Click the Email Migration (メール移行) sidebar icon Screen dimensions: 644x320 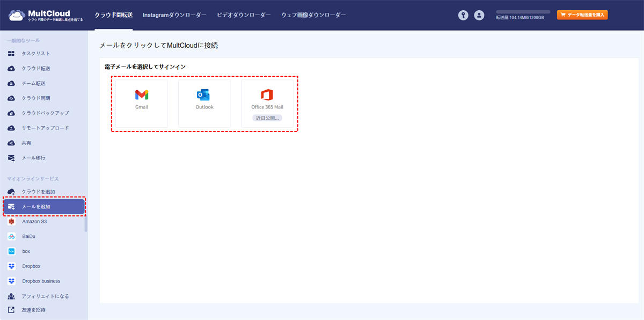click(x=11, y=158)
